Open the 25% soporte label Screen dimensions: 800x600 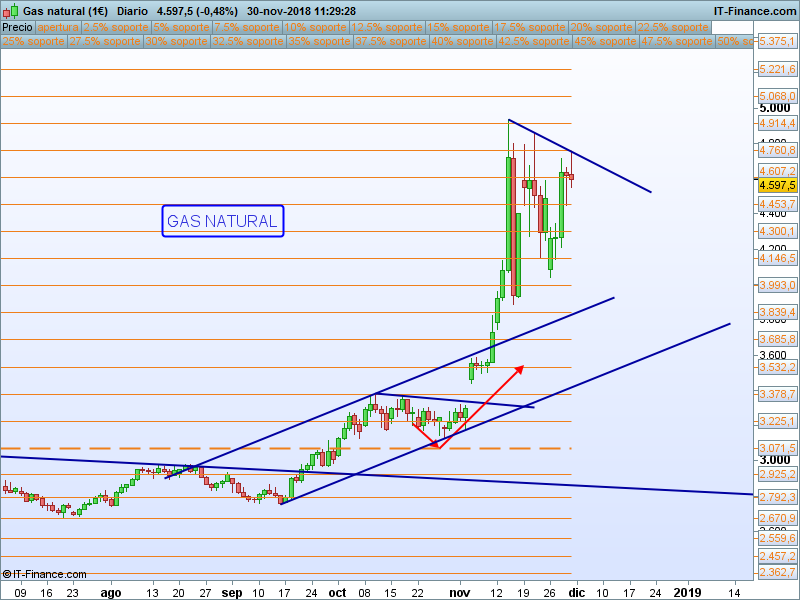(x=34, y=41)
